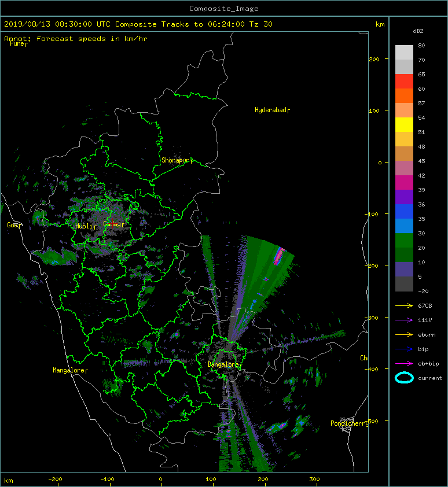Click the magenta eb+bip arrow legend icon

404,364
